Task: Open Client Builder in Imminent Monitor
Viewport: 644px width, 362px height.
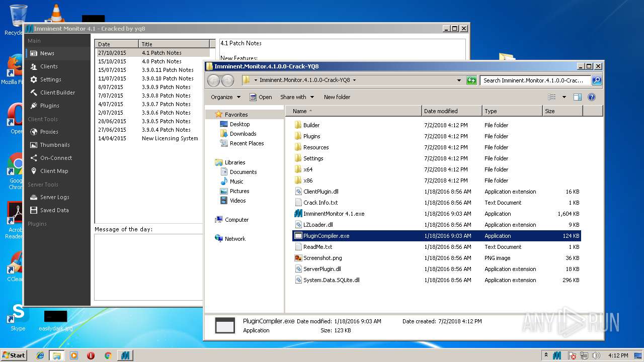Action: point(57,93)
